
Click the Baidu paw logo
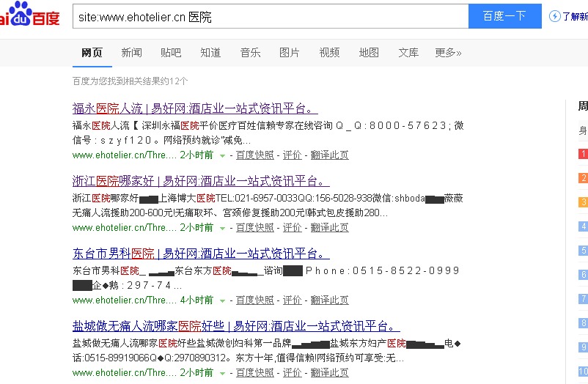(x=29, y=14)
